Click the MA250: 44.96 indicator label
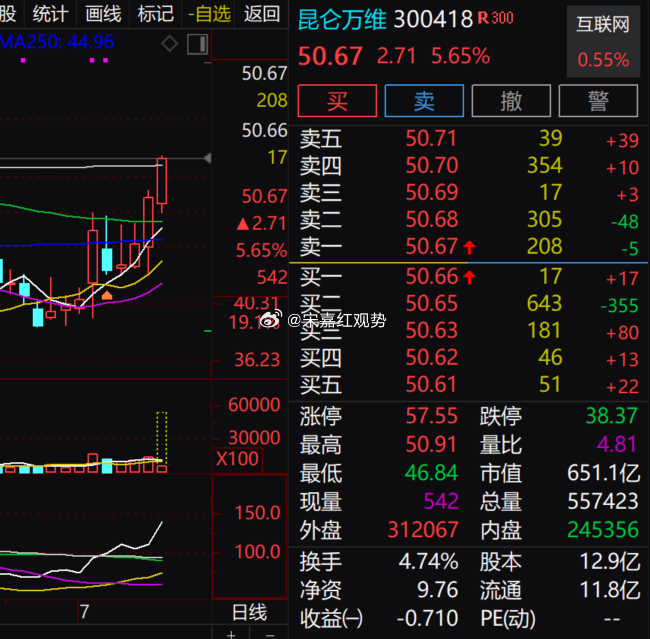The image size is (650, 639). click(x=57, y=42)
